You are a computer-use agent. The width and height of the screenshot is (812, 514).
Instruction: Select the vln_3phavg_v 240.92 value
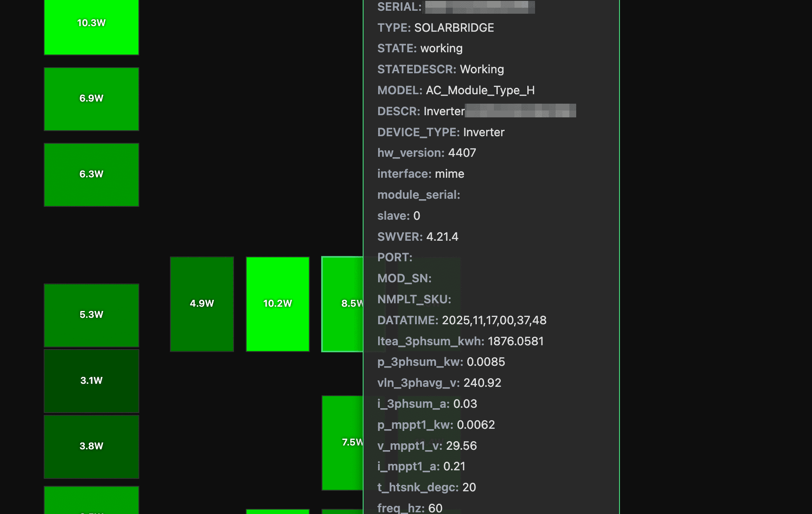pyautogui.click(x=482, y=383)
